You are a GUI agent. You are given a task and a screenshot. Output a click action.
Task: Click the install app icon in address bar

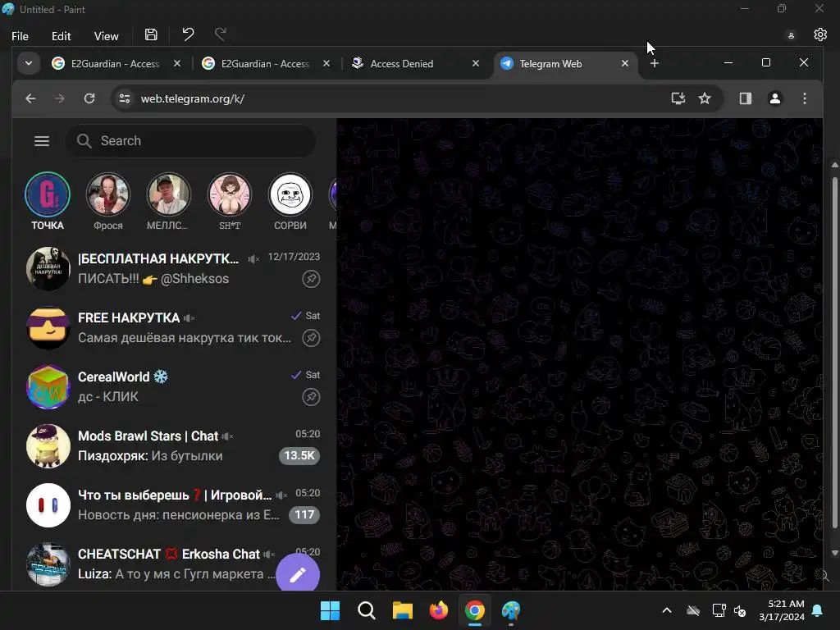coord(678,98)
